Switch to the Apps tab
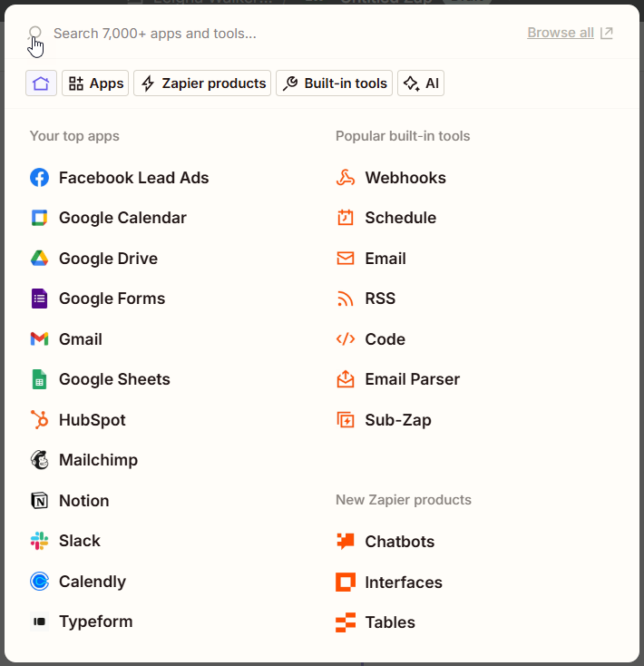644x666 pixels. tap(95, 83)
